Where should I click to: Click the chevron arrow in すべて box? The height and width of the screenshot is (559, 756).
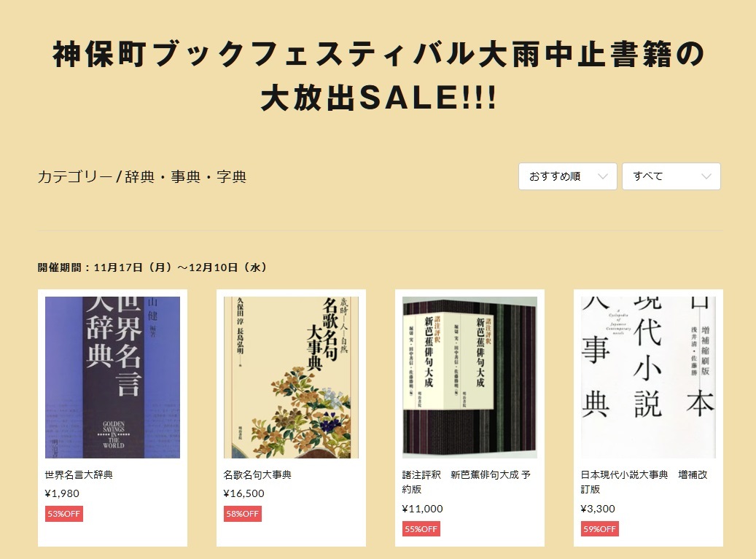(706, 176)
